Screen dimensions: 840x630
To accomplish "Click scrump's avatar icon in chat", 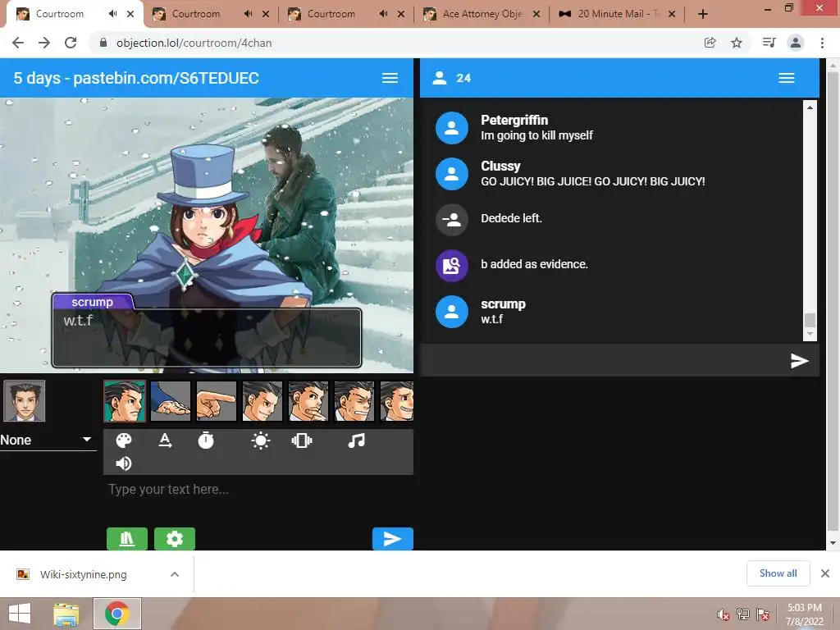I will point(452,312).
